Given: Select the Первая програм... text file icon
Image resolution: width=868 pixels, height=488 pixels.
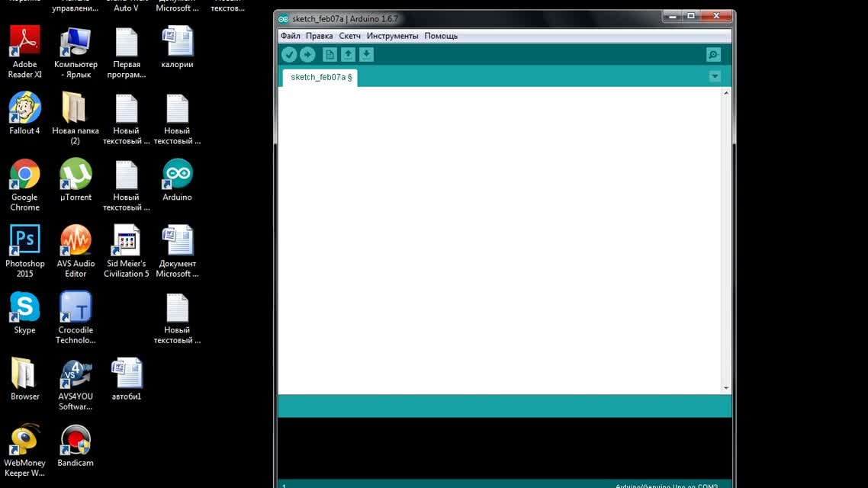Looking at the screenshot, I should click(126, 52).
